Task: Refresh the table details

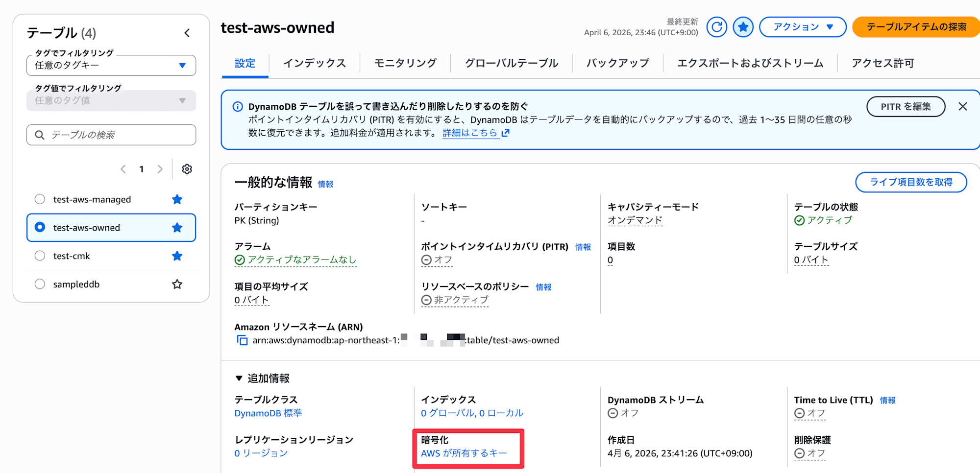Action: coord(716,27)
